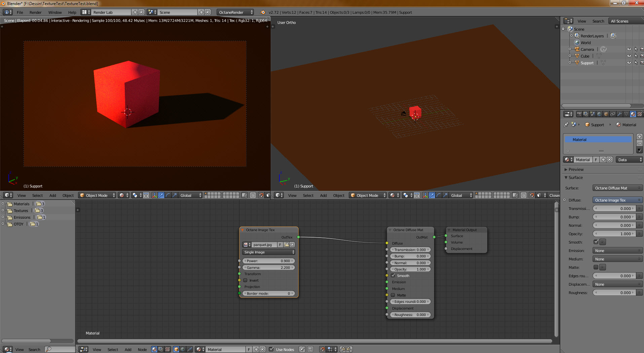Open the Node menu in node editor
This screenshot has height=353, width=644.
[142, 350]
